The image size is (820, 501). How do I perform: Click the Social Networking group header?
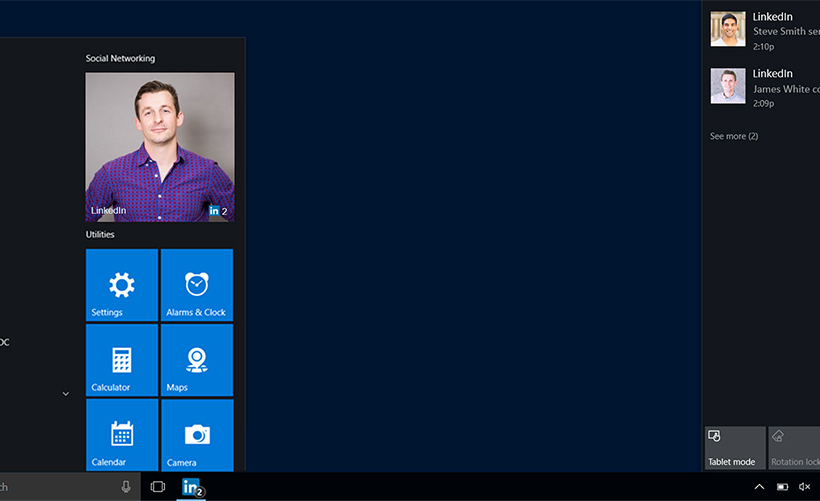[120, 59]
